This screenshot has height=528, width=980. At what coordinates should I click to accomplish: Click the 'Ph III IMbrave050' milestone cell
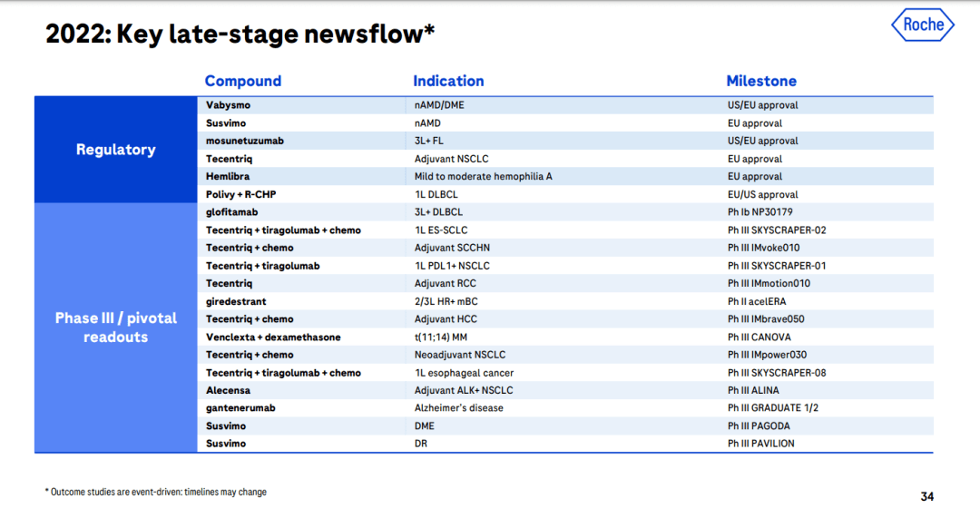pyautogui.click(x=766, y=318)
